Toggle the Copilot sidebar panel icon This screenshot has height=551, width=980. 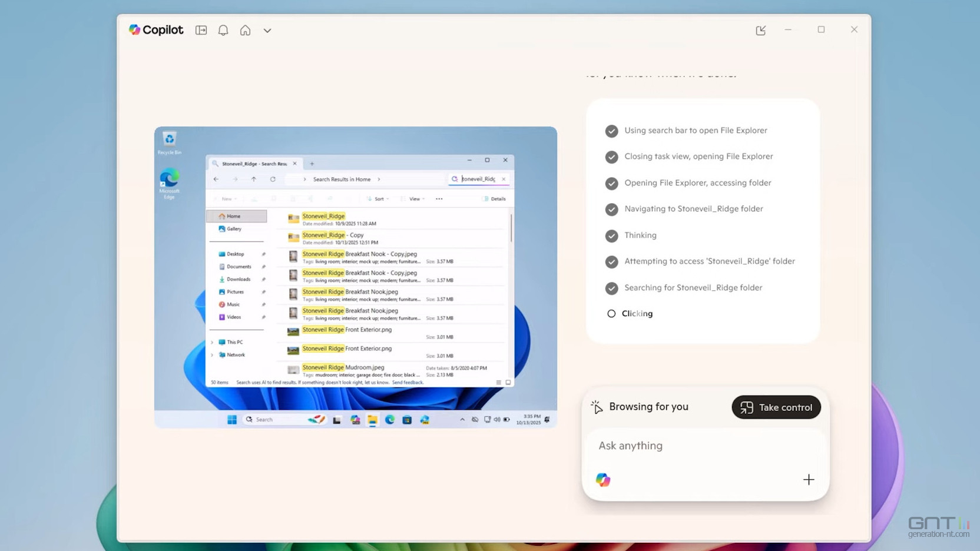(x=201, y=30)
